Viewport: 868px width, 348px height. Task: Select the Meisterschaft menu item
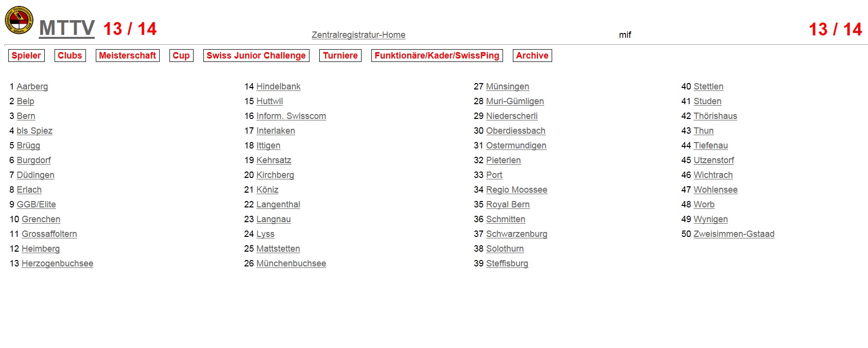point(127,56)
